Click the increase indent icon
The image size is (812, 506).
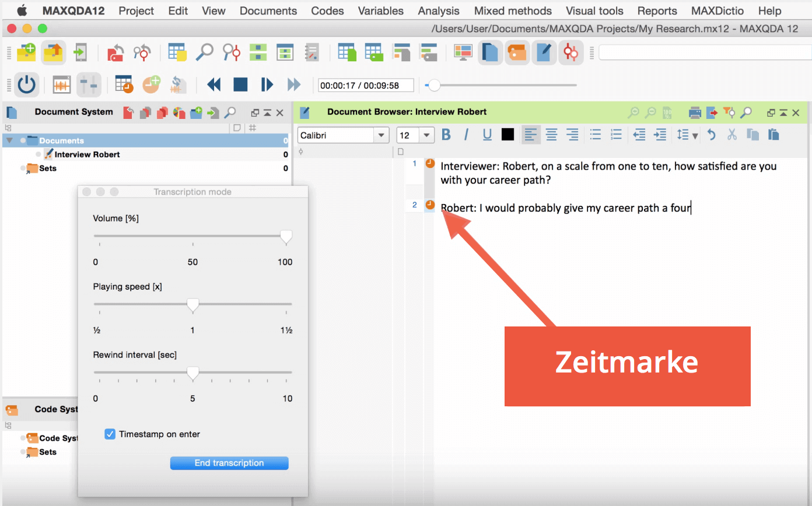pyautogui.click(x=660, y=135)
